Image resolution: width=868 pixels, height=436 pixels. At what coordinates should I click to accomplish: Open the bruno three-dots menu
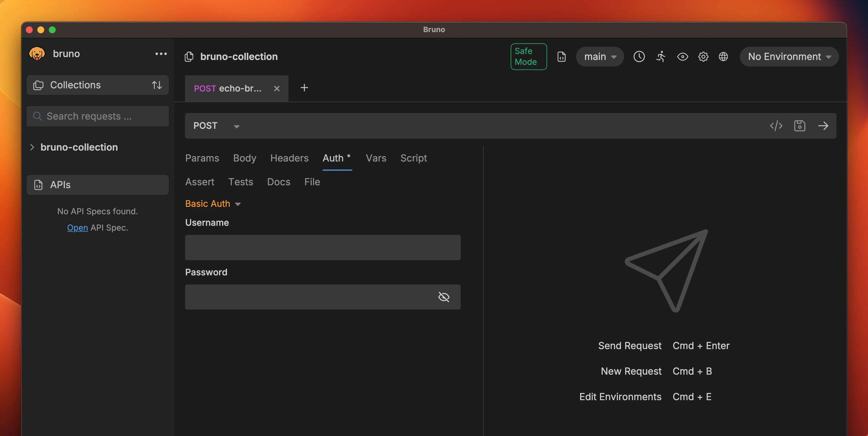[161, 54]
